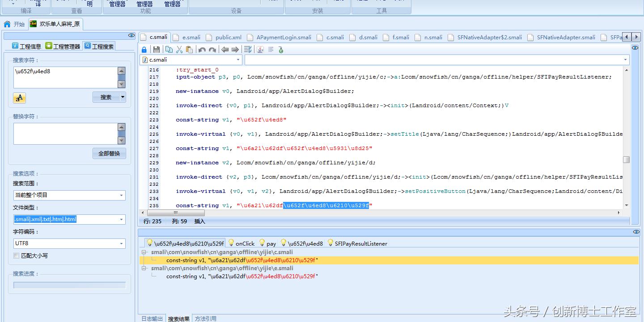
Task: Navigate back with the left arrow icon
Action: point(225,50)
